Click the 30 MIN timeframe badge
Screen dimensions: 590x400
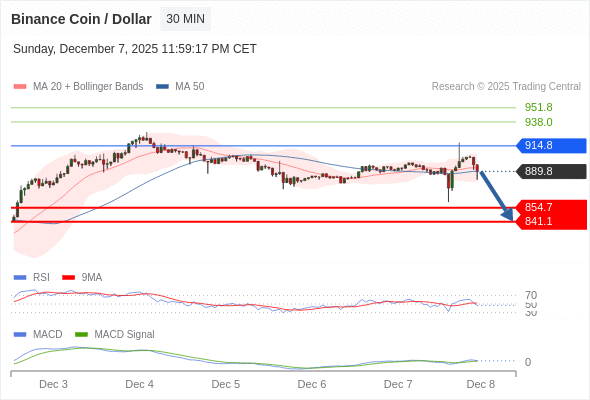[186, 19]
